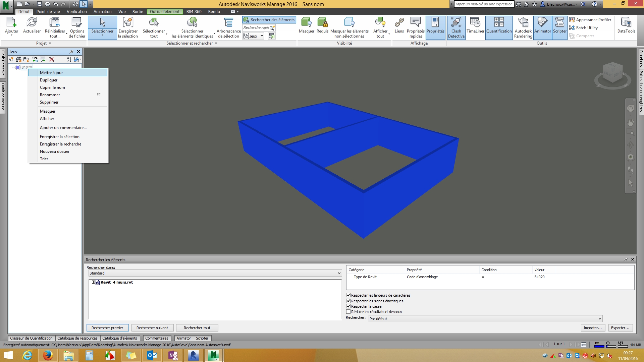644x362 pixels.
Task: Switch to the Point de vue ribbon tab
Action: pyautogui.click(x=48, y=11)
